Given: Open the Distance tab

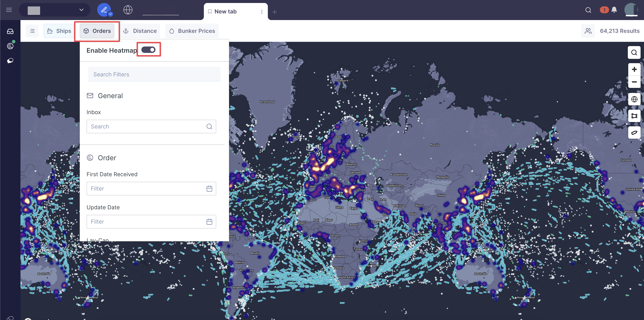Looking at the screenshot, I should tap(140, 31).
